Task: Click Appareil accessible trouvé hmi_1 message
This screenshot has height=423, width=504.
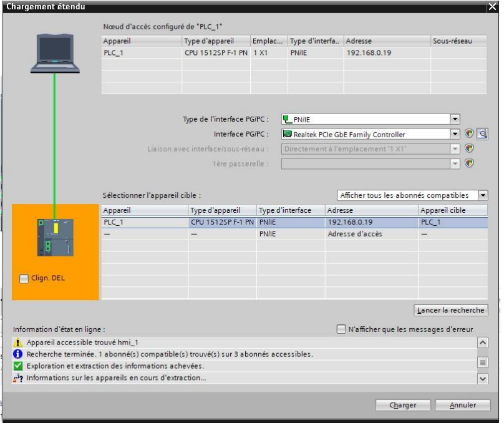Action: point(82,343)
